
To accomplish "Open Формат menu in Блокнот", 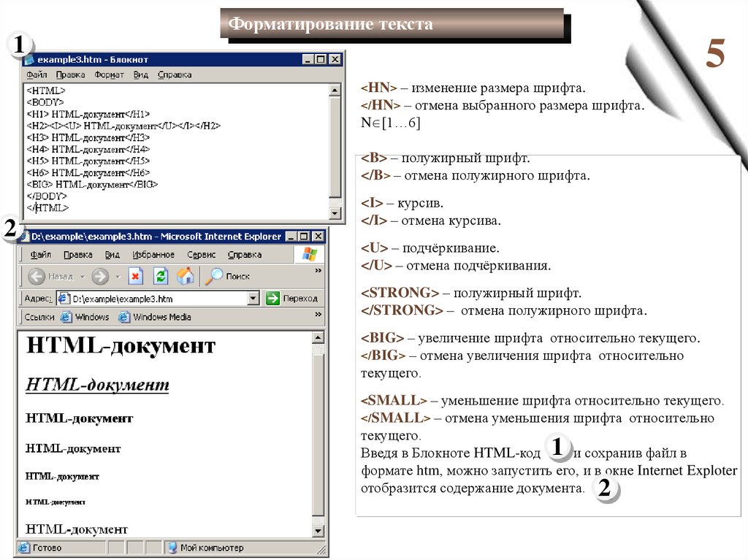I will (x=110, y=74).
